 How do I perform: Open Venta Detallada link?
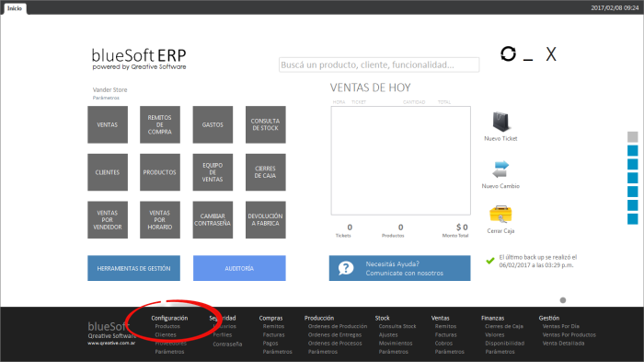[563, 343]
